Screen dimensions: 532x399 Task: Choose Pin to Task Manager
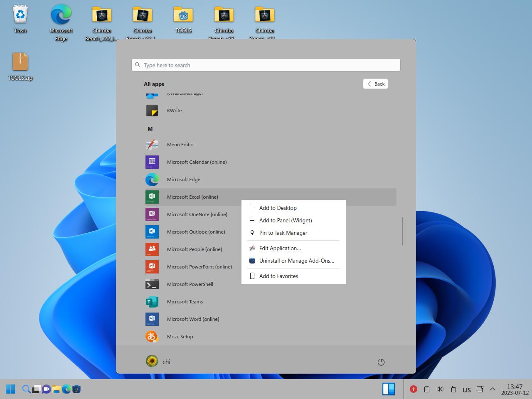283,233
